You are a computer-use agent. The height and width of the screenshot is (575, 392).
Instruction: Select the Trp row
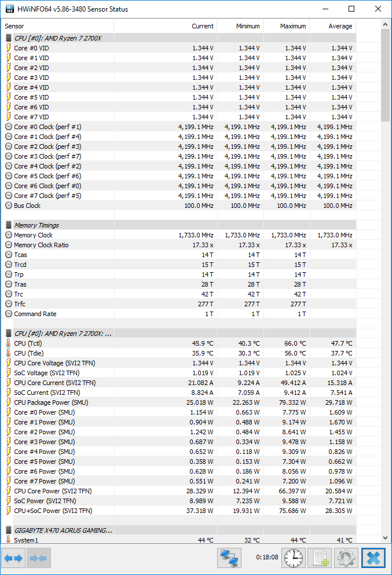(178, 274)
